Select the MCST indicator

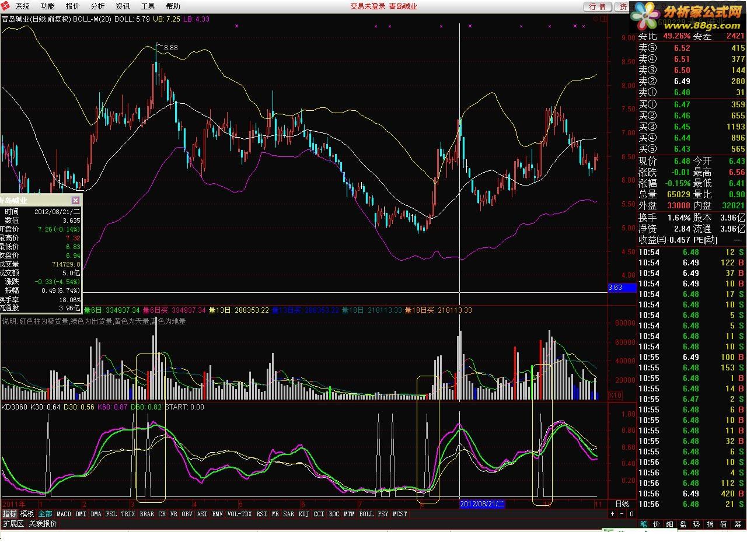click(400, 514)
